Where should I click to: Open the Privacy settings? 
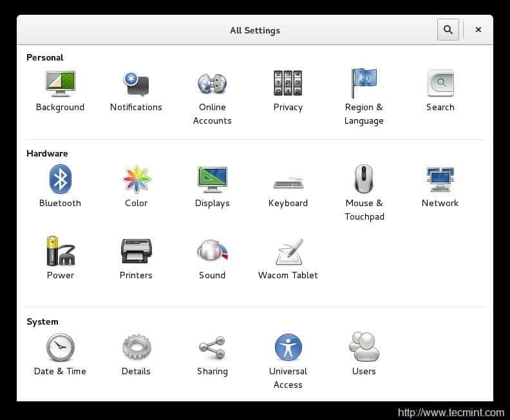click(288, 84)
